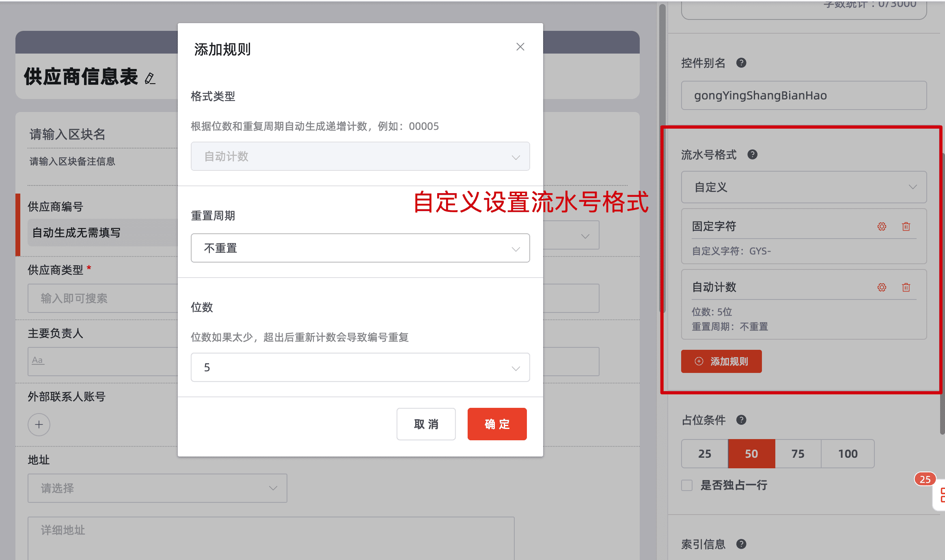945x560 pixels.
Task: Select 100 width option under 占位条件
Action: click(848, 454)
